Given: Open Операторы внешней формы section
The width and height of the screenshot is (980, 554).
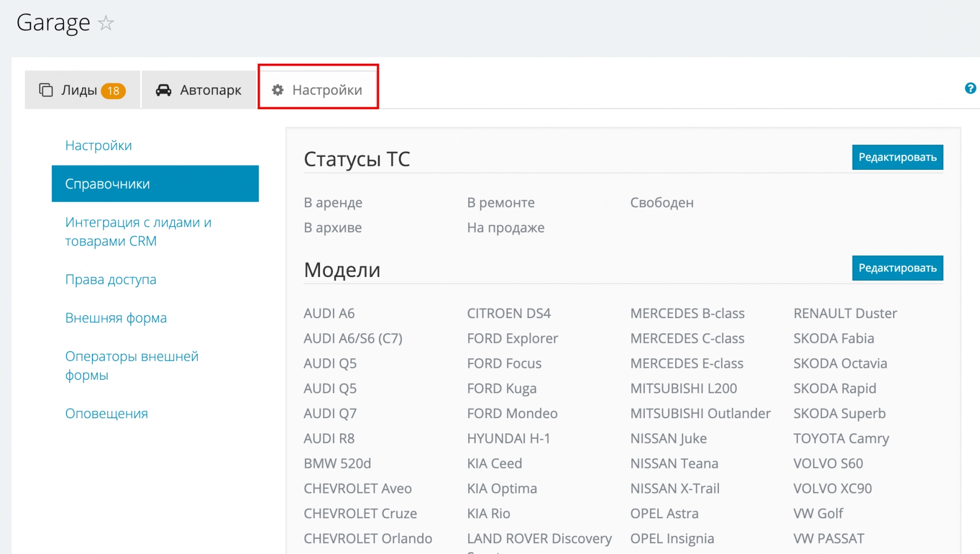Looking at the screenshot, I should point(131,366).
